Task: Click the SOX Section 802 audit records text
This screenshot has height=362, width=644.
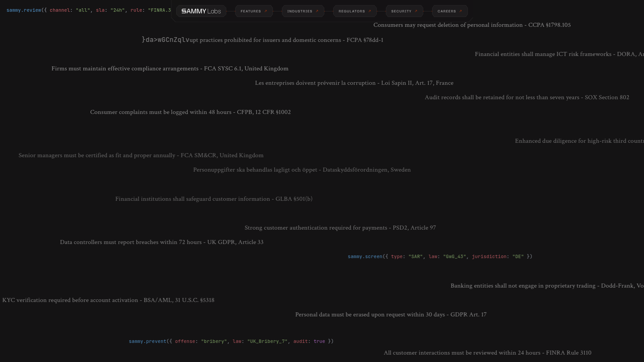Action: point(527,98)
